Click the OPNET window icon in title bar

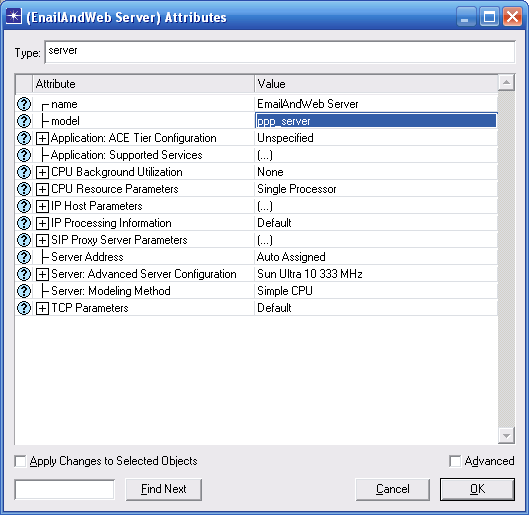pyautogui.click(x=13, y=16)
